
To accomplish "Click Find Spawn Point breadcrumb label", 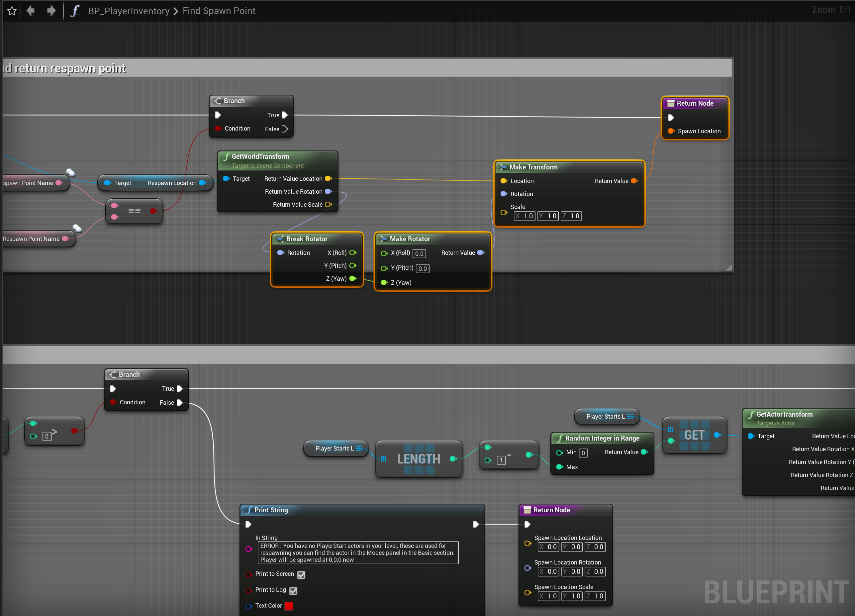I will [x=219, y=11].
